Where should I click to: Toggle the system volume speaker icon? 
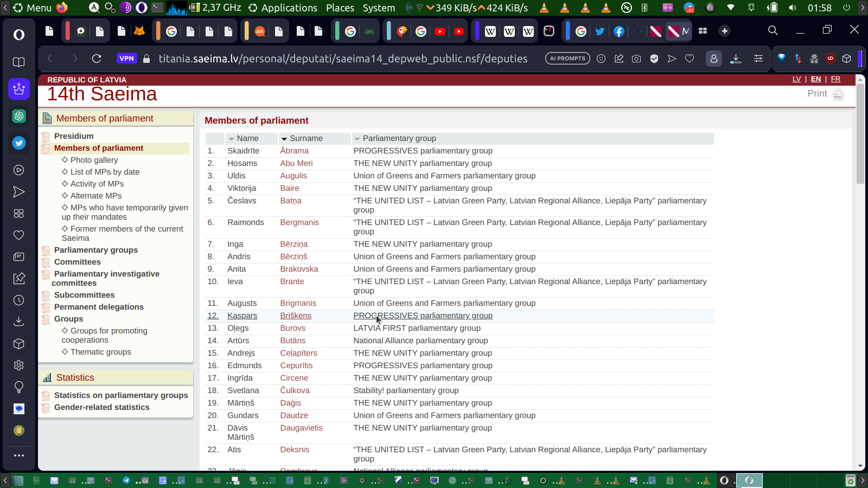[793, 8]
